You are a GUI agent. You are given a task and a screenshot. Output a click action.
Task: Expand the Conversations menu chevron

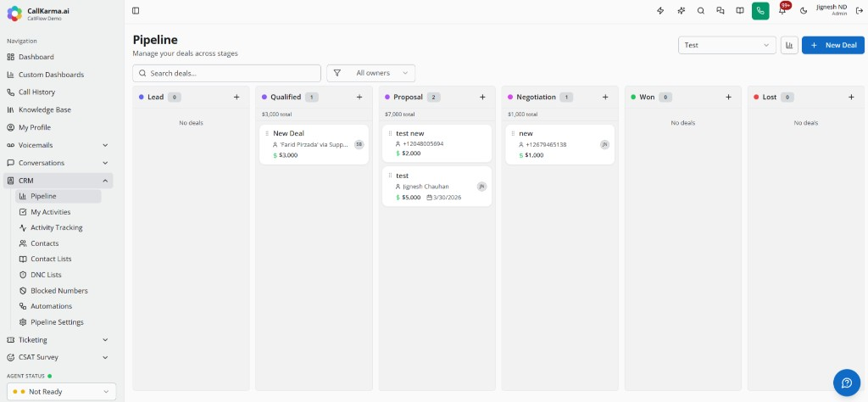click(105, 163)
